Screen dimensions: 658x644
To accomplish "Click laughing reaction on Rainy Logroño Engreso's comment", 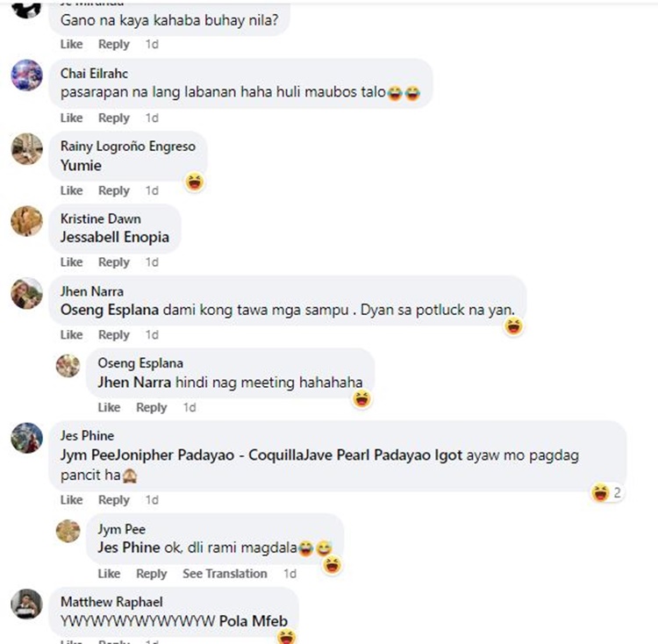I will pos(195,182).
